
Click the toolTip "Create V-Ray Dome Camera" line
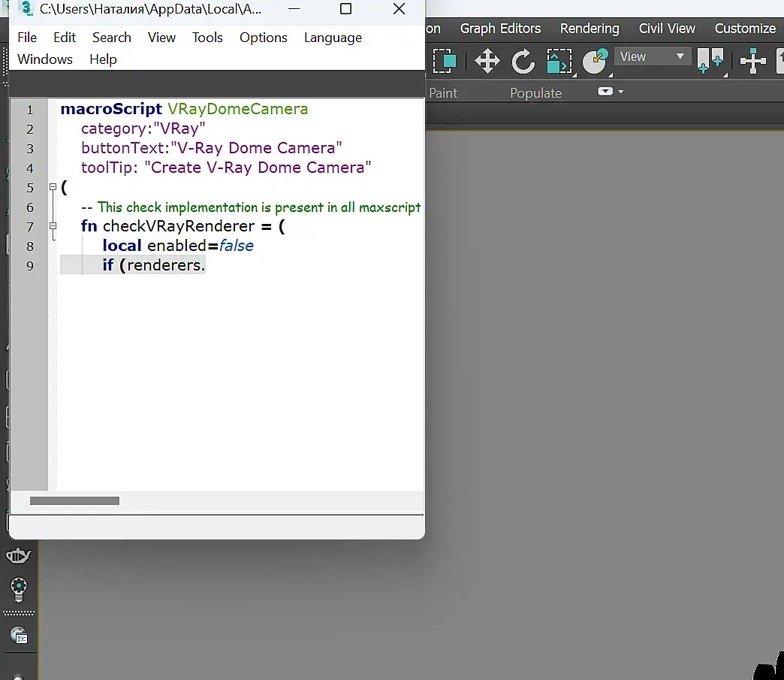pos(226,168)
